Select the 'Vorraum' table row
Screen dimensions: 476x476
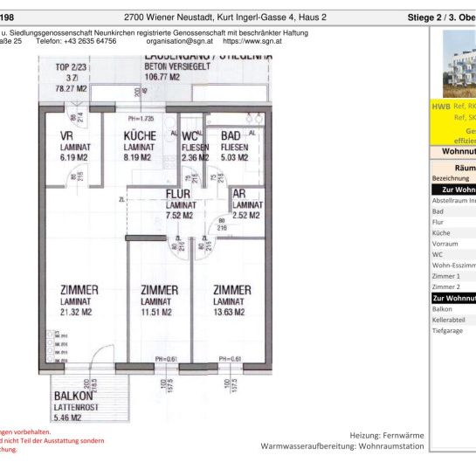[x=454, y=244]
